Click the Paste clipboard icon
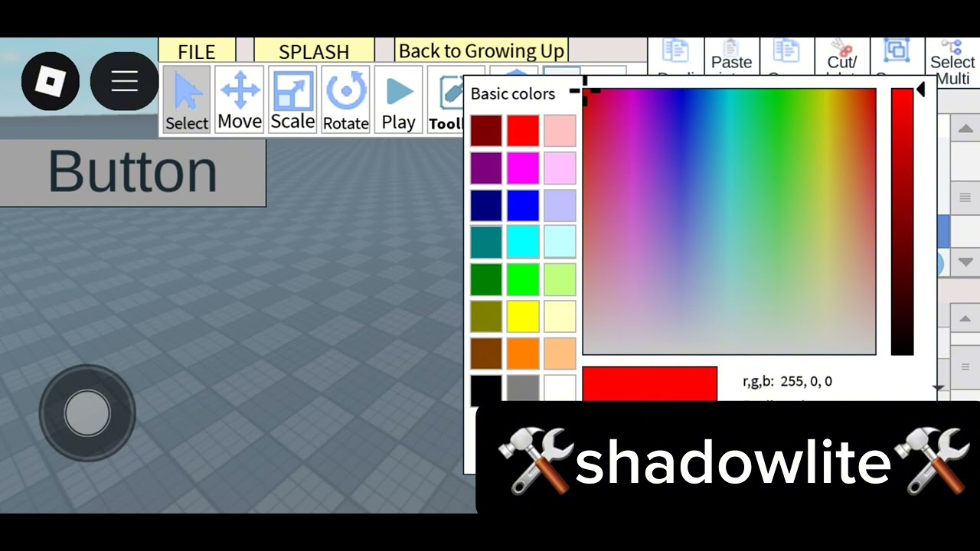This screenshot has height=551, width=980. (731, 55)
